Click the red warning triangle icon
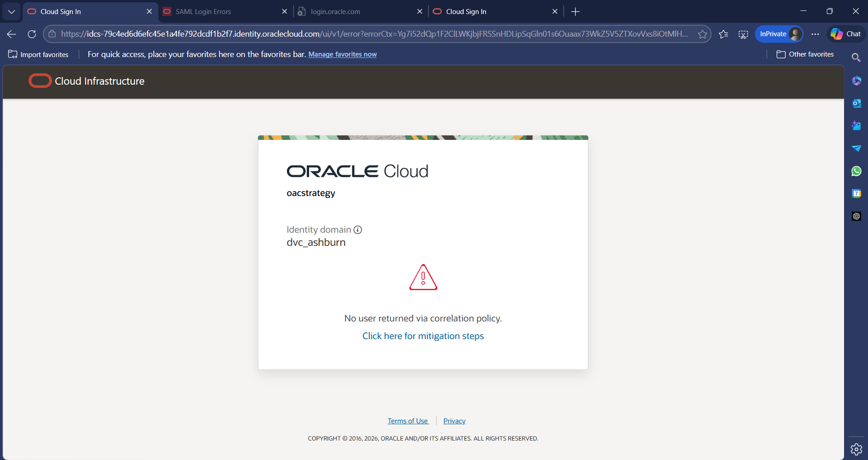The image size is (868, 460). click(423, 277)
